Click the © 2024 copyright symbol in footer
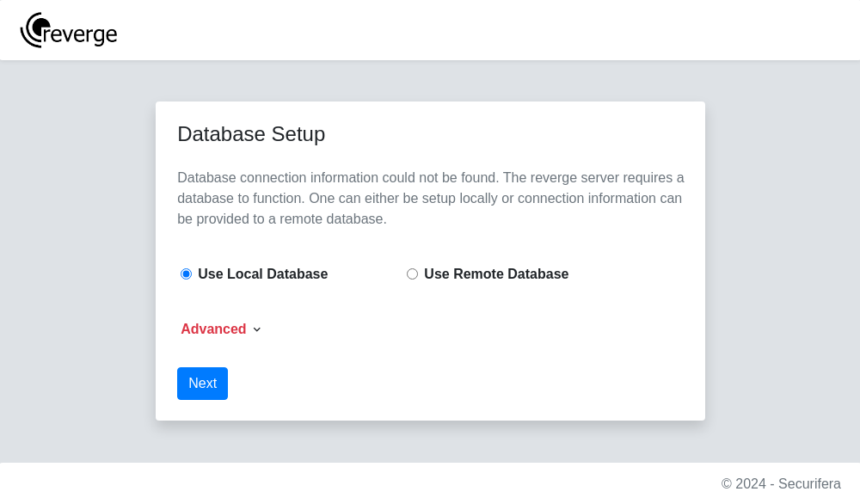Screen dimensions: 860x504 (726, 483)
